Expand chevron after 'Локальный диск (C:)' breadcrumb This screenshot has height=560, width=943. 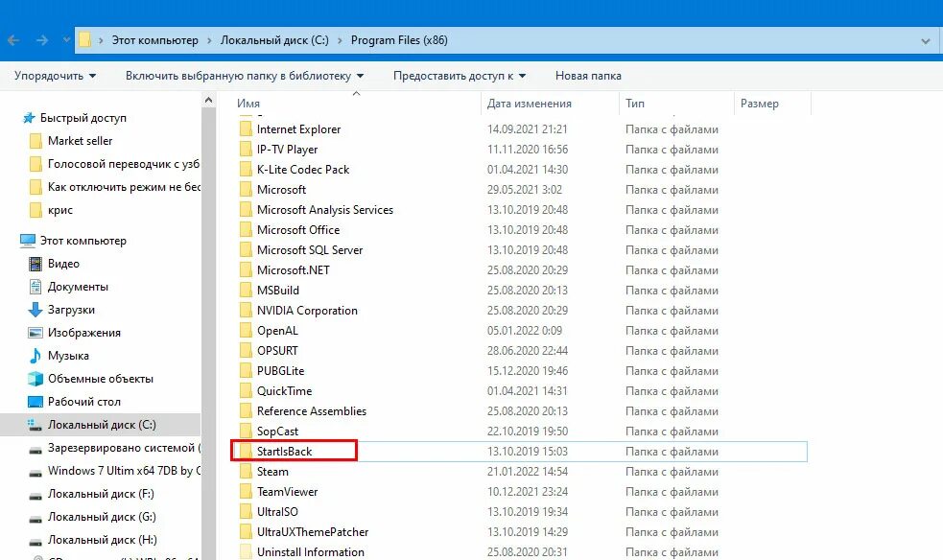(340, 40)
